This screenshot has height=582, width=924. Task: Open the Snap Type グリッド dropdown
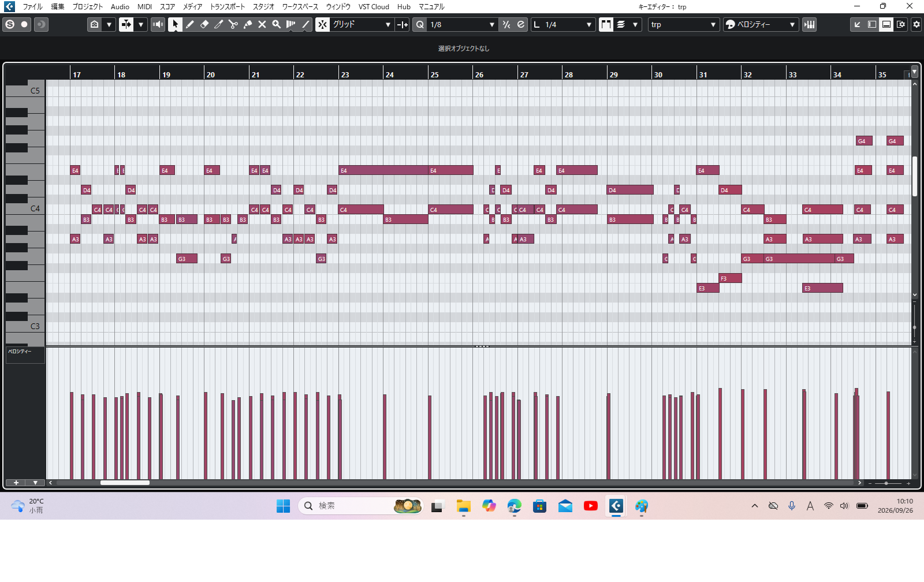coord(362,24)
